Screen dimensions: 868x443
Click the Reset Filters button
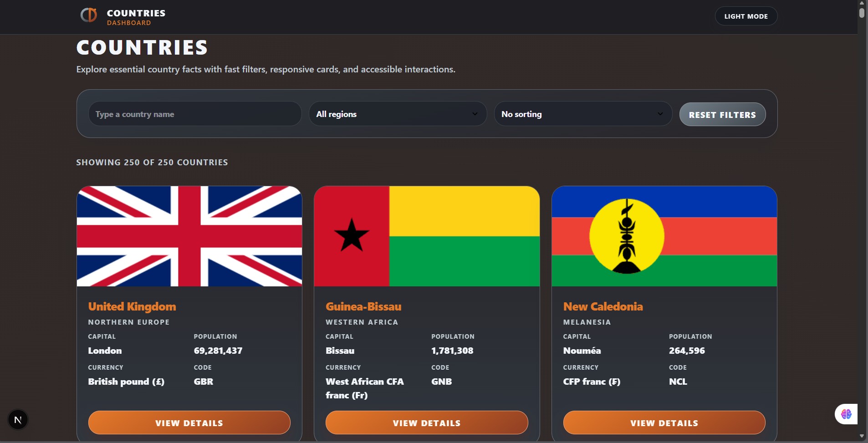coord(722,114)
